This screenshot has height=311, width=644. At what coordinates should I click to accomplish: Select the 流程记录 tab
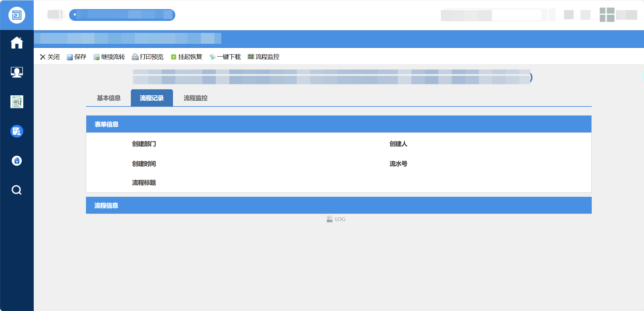coord(152,98)
